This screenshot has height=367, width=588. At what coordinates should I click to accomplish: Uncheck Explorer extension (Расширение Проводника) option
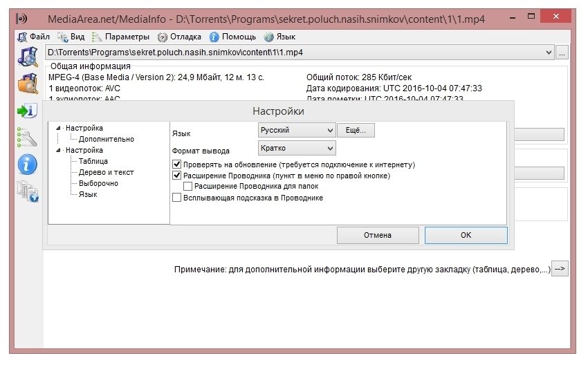[177, 176]
